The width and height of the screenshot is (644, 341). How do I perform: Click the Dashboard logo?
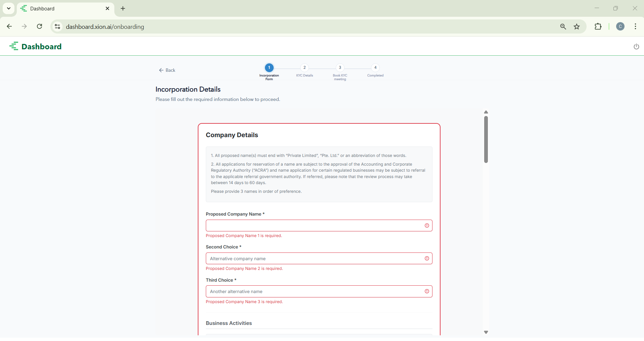[x=36, y=47]
